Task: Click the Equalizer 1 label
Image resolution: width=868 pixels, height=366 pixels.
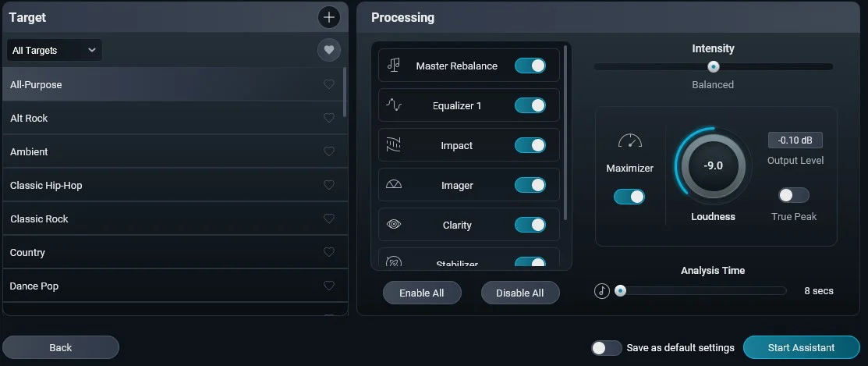Action: pyautogui.click(x=457, y=106)
